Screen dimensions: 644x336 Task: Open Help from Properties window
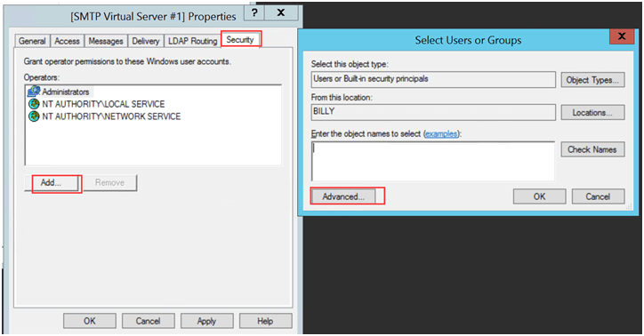click(x=265, y=321)
